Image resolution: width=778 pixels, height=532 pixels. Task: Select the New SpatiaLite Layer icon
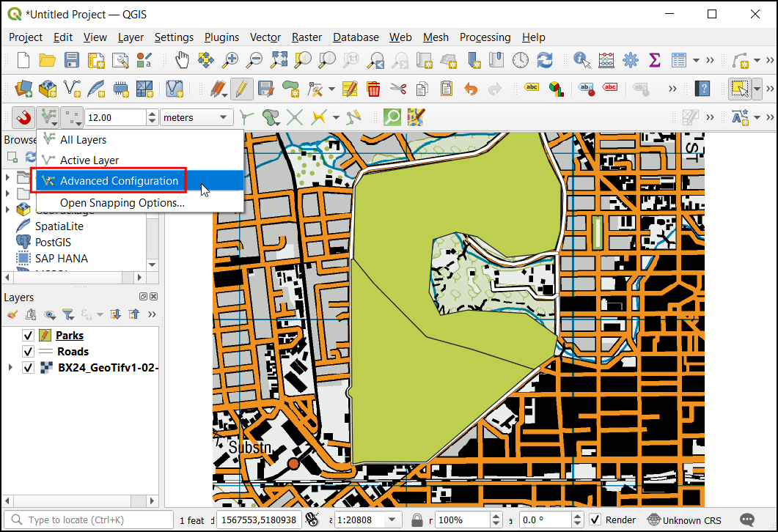[97, 88]
